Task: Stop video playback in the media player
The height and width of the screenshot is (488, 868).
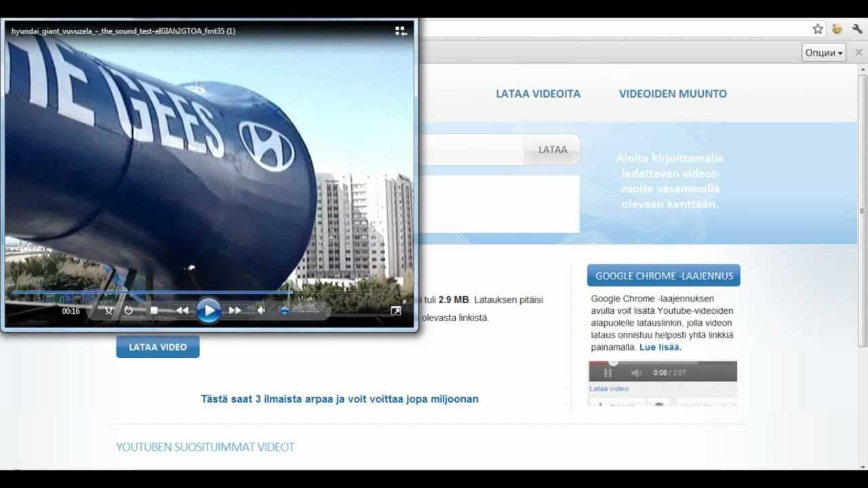Action: pos(155,310)
